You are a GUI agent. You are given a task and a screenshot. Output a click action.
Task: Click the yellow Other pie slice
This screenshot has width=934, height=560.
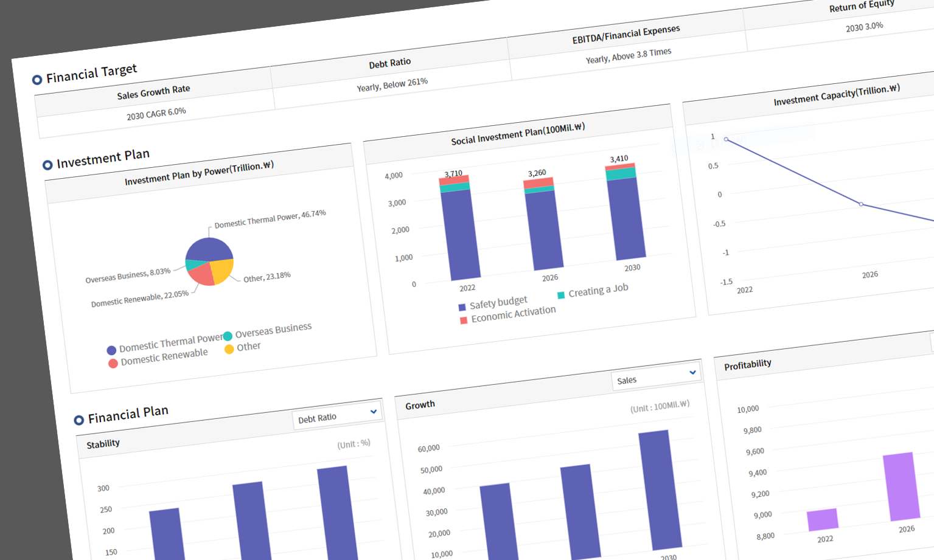coord(221,271)
